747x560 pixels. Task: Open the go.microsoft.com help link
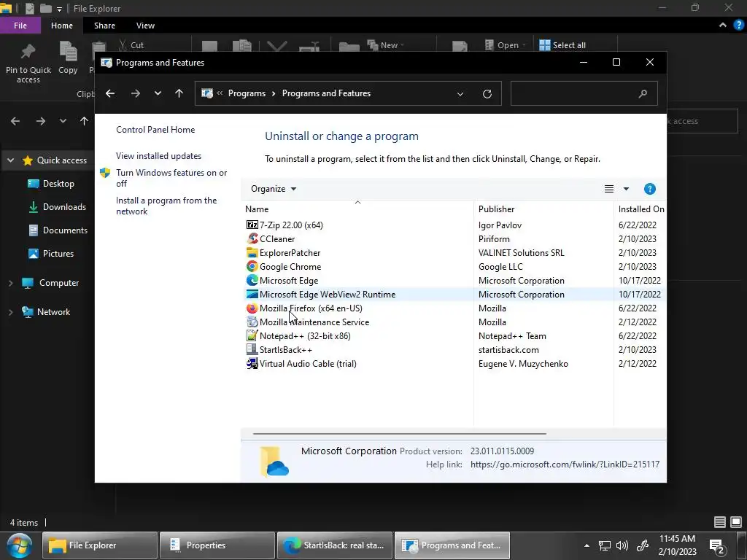point(565,464)
